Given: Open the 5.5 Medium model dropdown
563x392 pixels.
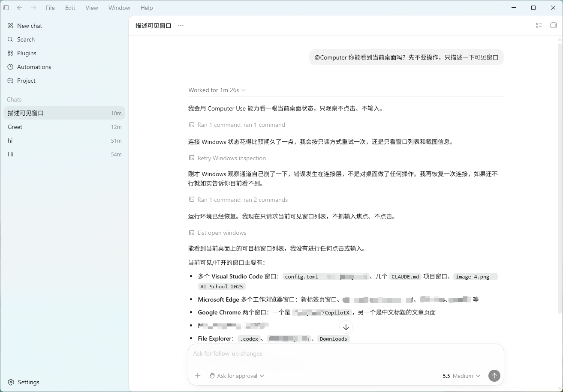Looking at the screenshot, I should (x=461, y=376).
